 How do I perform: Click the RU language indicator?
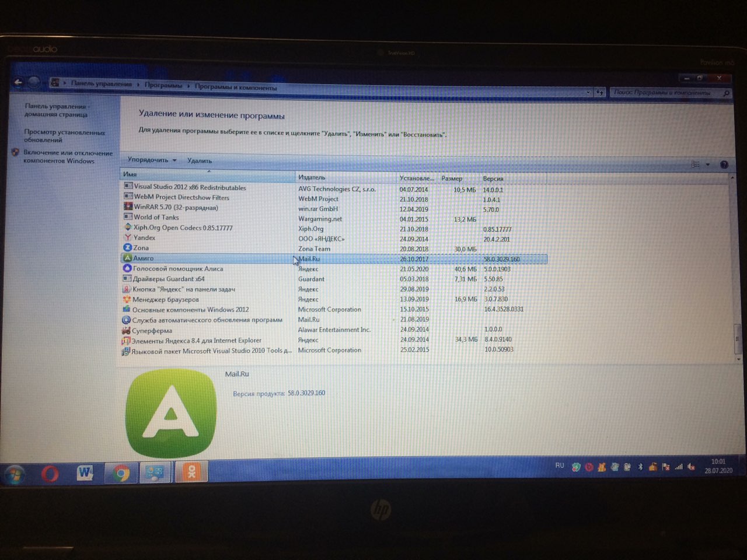click(x=559, y=466)
